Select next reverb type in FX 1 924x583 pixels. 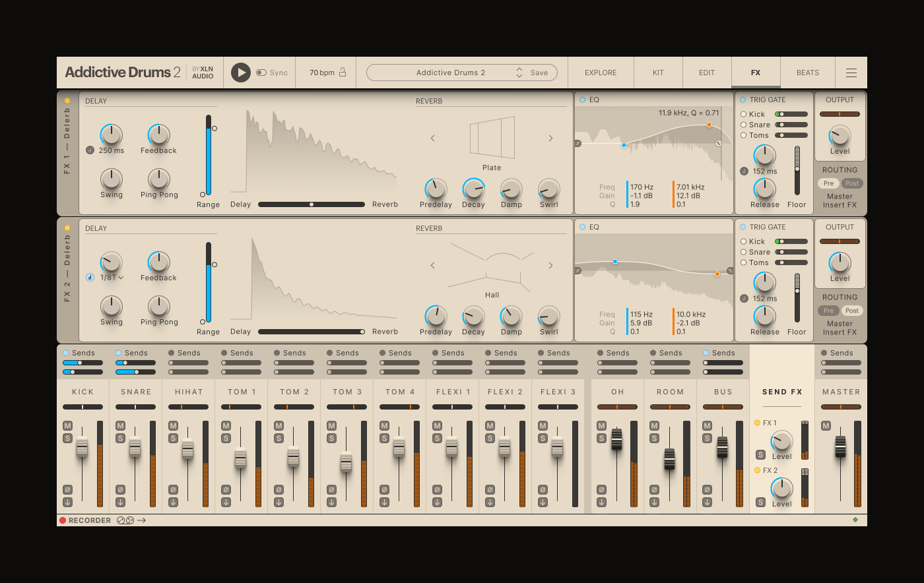click(550, 138)
